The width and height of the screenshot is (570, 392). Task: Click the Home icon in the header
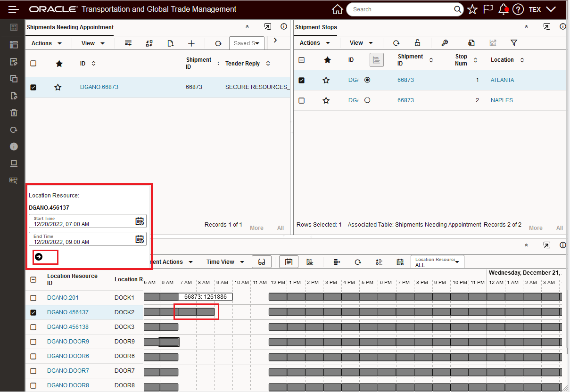[337, 9]
